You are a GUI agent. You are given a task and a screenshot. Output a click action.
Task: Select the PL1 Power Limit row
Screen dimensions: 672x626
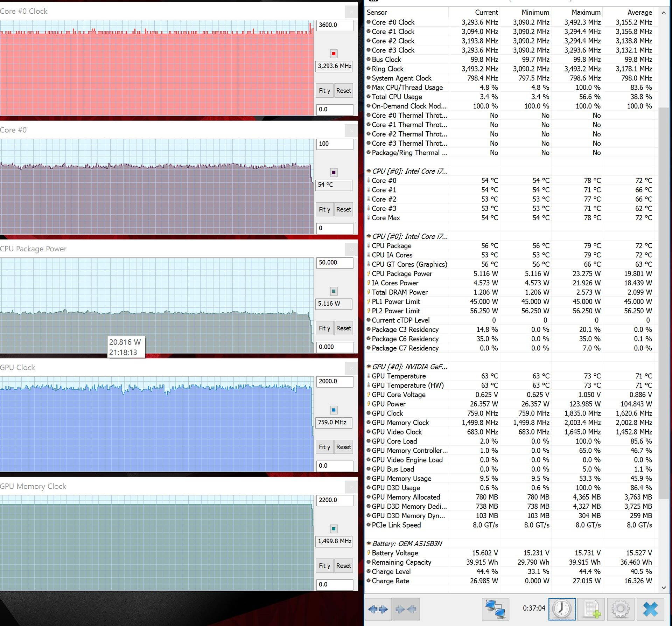pos(510,301)
